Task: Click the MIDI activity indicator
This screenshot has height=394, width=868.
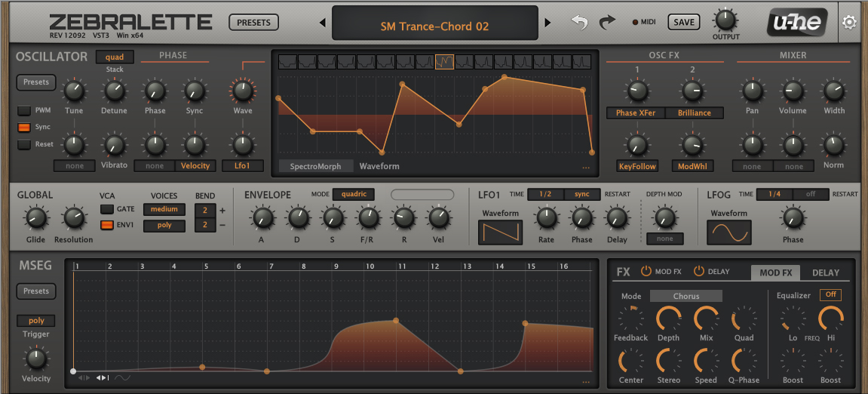Action: (635, 22)
